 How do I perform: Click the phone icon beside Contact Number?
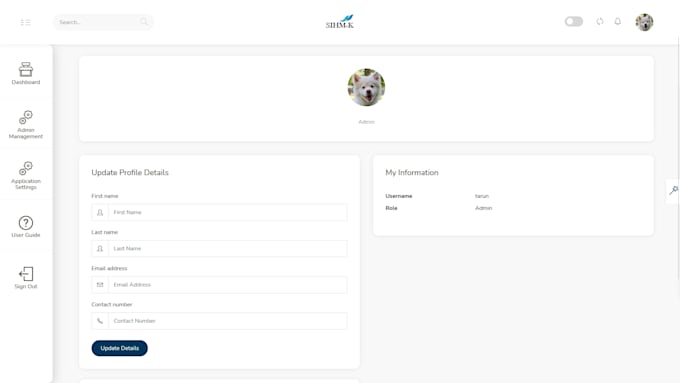(x=100, y=321)
